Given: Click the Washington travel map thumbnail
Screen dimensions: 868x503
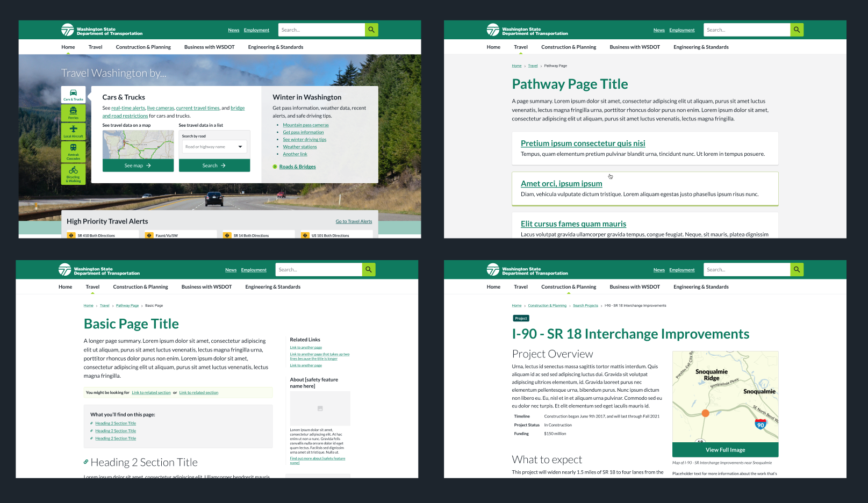Looking at the screenshot, I should (x=138, y=145).
